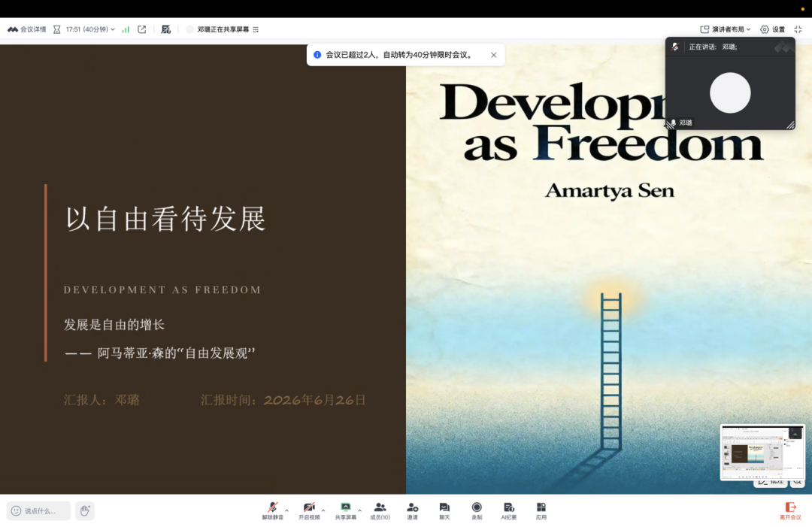Screen dimensions: 812x527
Task: Click 离开会议 to leave meeting
Action: (790, 510)
